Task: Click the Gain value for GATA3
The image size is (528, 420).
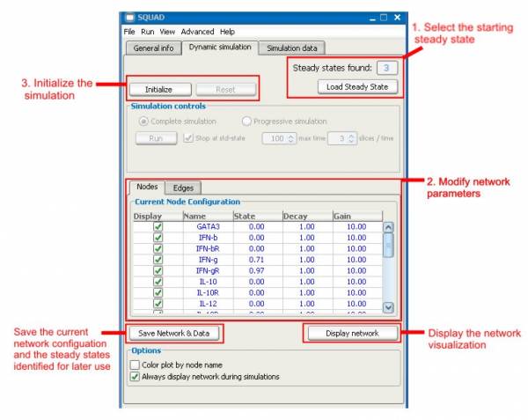Action: pyautogui.click(x=356, y=226)
